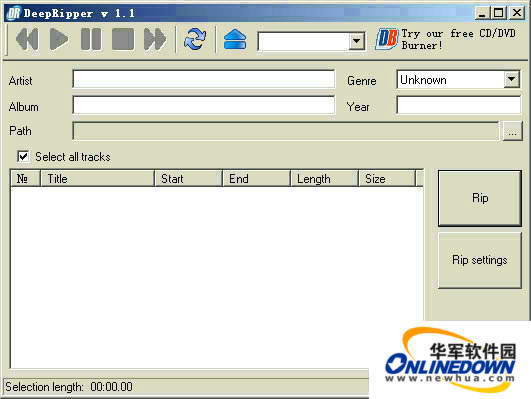Maximize the DeepRipper window
Screen dimensions: 531x399
(498, 13)
